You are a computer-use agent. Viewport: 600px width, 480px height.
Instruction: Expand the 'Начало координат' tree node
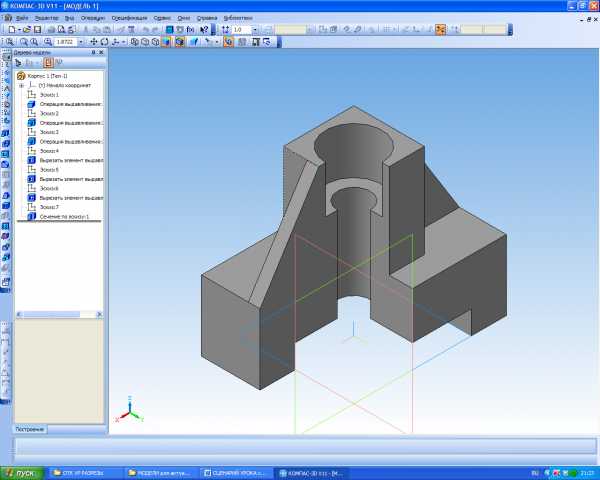click(x=21, y=85)
